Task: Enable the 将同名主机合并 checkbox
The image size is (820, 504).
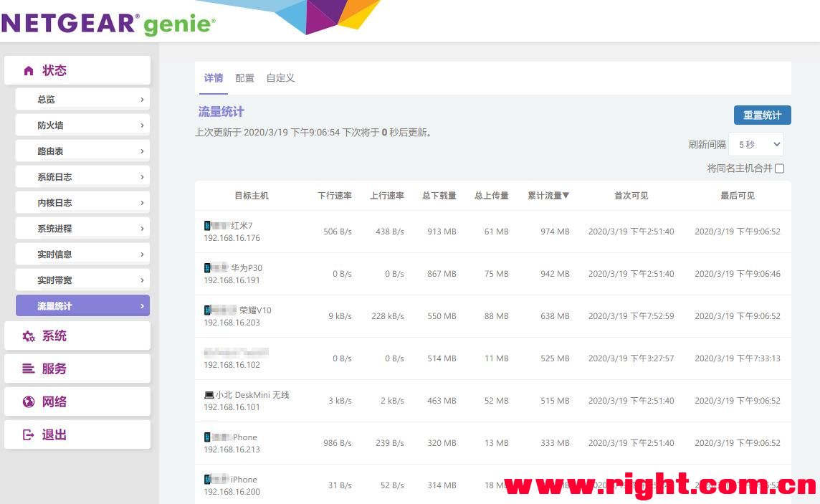Action: pyautogui.click(x=779, y=168)
